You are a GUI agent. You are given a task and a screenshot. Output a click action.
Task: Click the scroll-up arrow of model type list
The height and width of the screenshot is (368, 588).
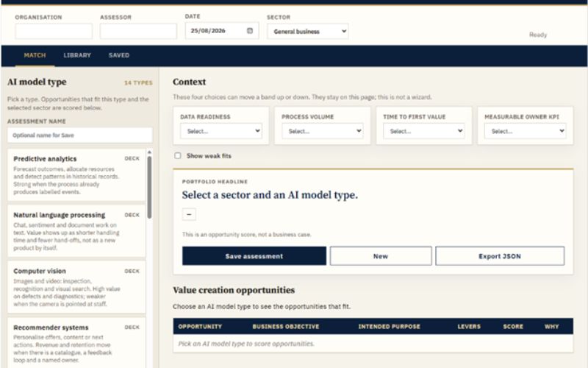click(149, 152)
